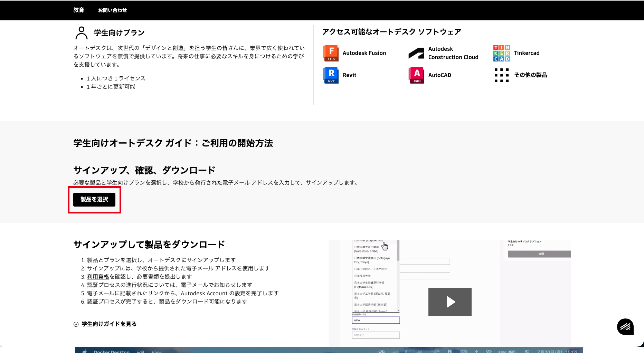Click the heading 学生向けプラン

click(x=119, y=33)
